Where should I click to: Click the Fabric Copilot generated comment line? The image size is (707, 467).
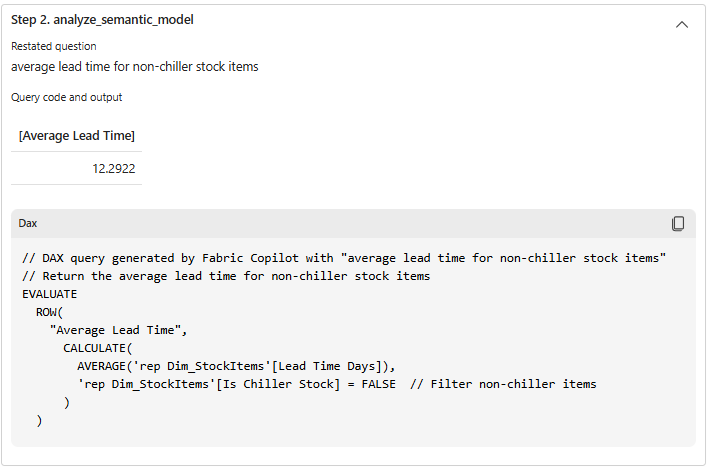click(344, 258)
